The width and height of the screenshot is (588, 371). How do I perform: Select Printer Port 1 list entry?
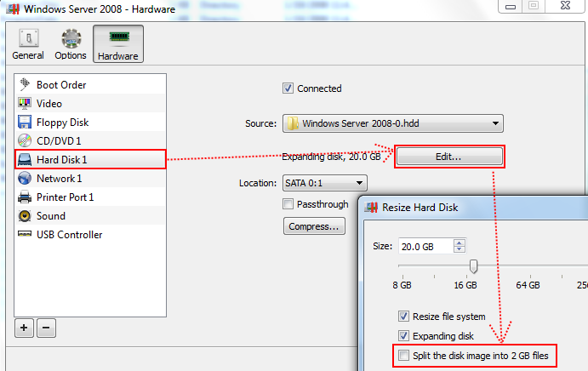[90, 197]
